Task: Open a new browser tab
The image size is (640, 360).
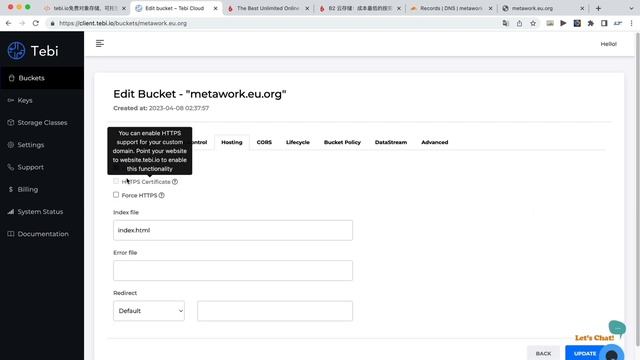Action: coord(598,8)
